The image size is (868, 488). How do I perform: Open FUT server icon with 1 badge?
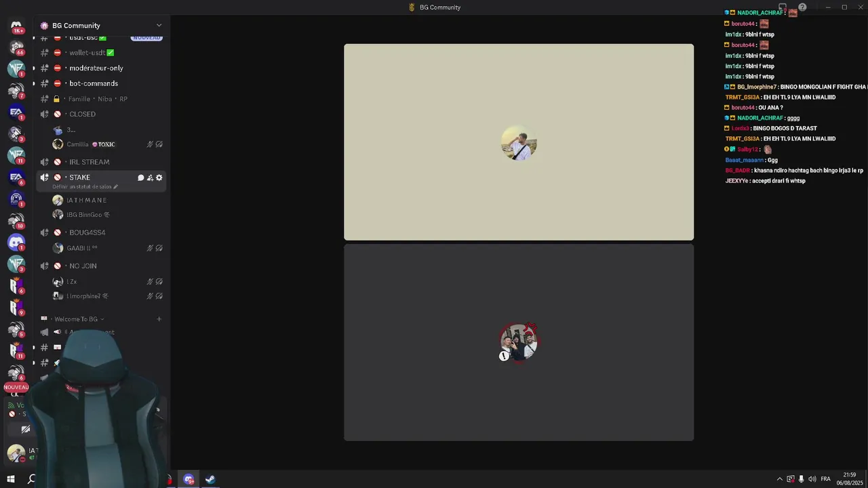pos(16,199)
